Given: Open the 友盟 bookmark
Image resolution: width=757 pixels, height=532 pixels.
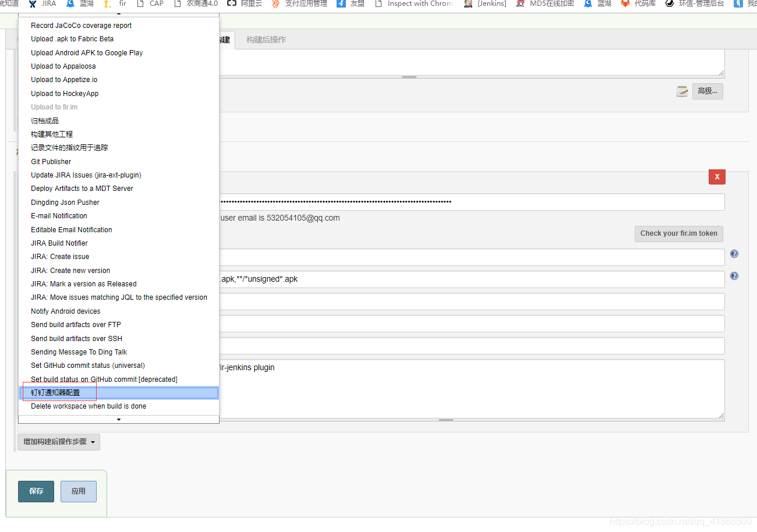Looking at the screenshot, I should (x=351, y=3).
